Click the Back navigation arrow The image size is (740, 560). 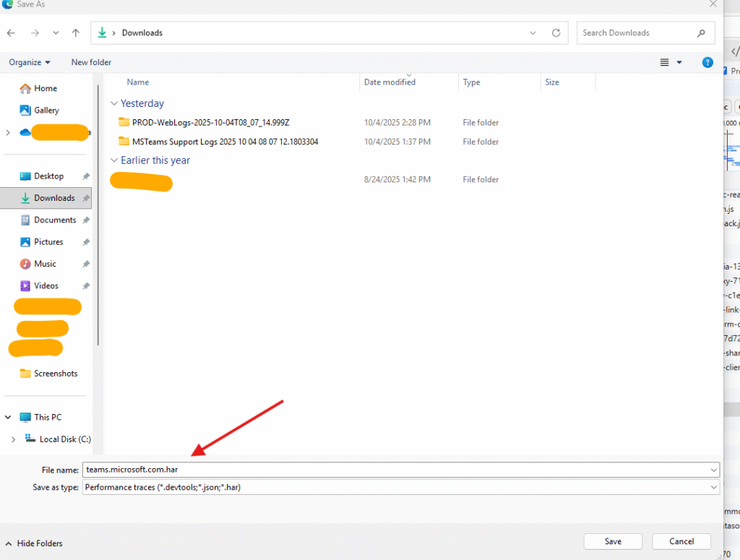(x=11, y=33)
